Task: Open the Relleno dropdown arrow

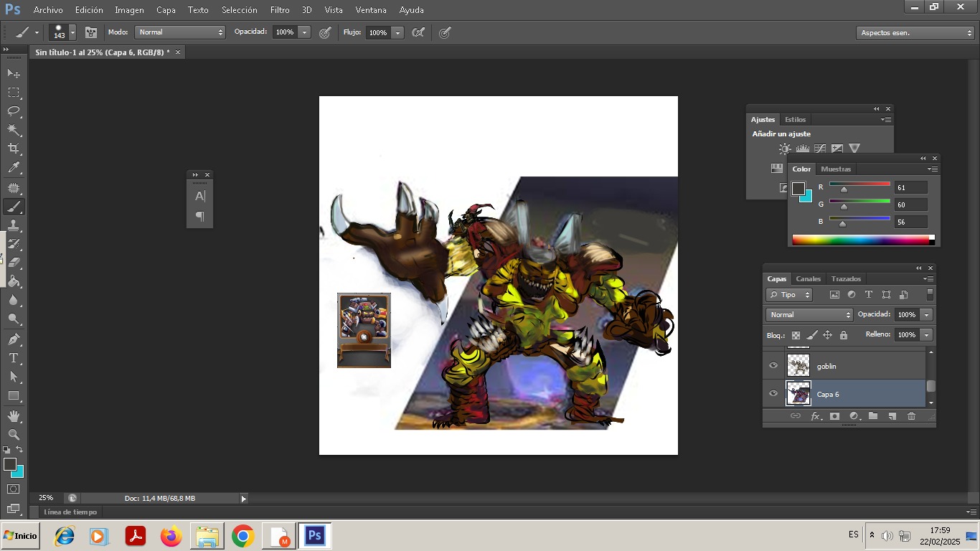Action: (x=926, y=335)
